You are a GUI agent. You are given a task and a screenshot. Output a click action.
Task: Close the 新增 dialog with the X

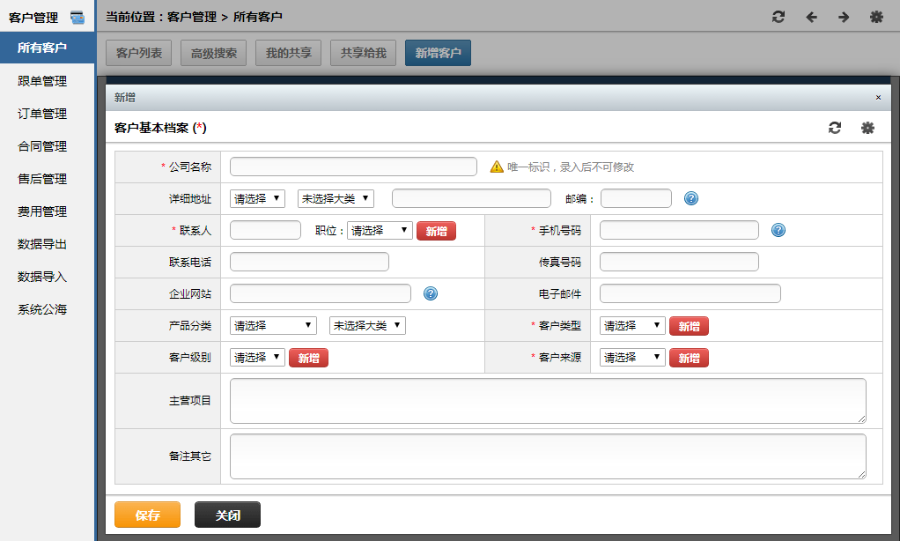[x=878, y=98]
